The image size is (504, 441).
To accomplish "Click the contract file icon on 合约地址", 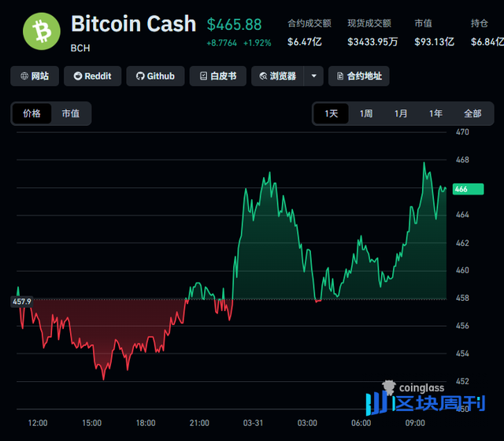I will pos(340,76).
